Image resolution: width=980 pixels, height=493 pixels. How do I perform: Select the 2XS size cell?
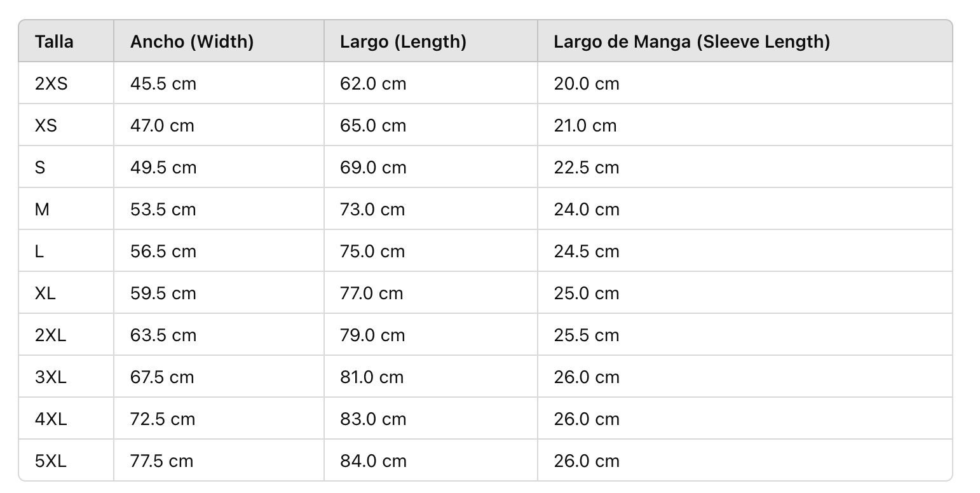pos(51,84)
